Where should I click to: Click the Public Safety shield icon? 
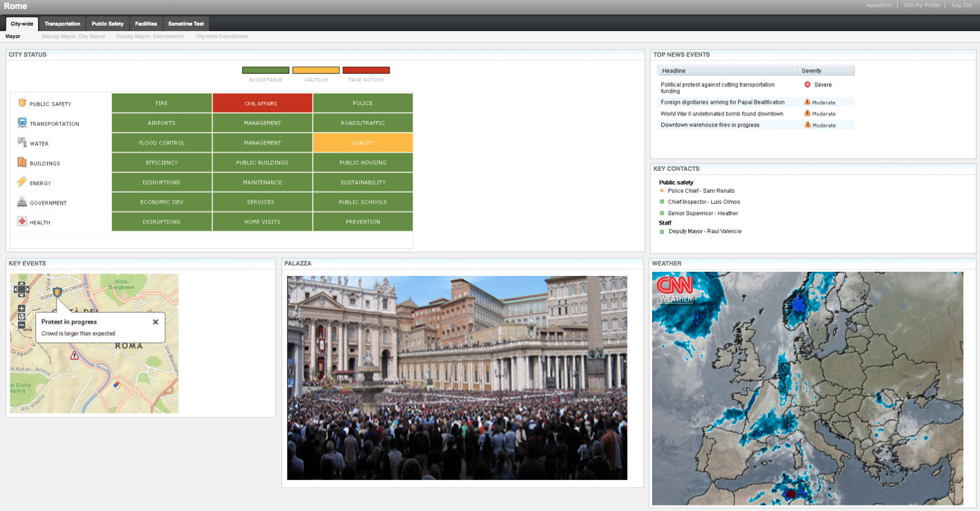click(22, 104)
